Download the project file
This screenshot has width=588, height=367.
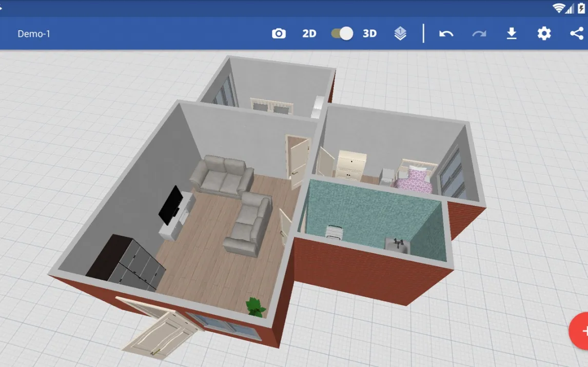[x=511, y=34]
